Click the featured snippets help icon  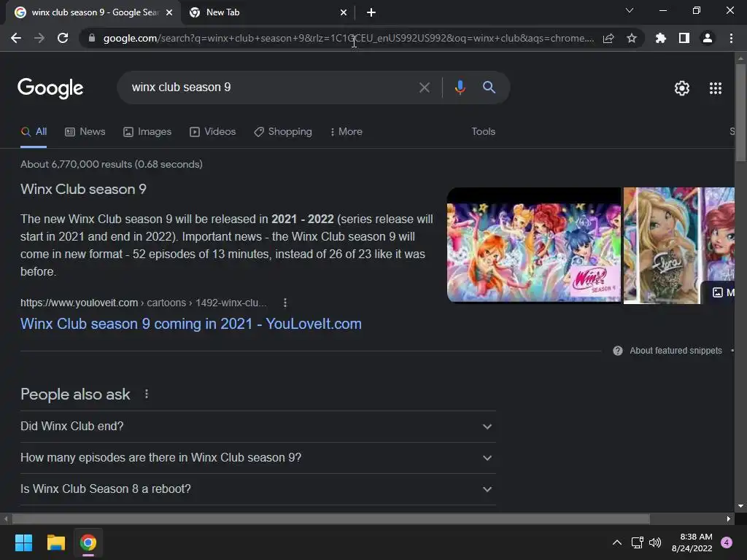coord(618,351)
